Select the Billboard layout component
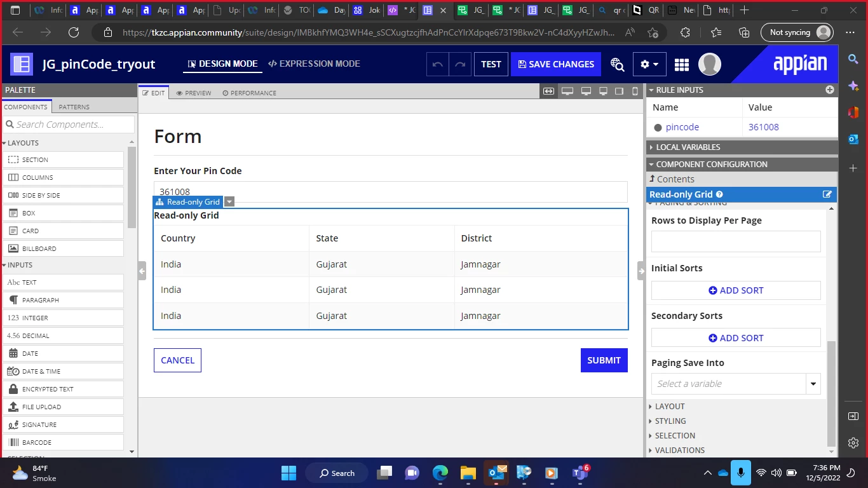 (x=64, y=248)
